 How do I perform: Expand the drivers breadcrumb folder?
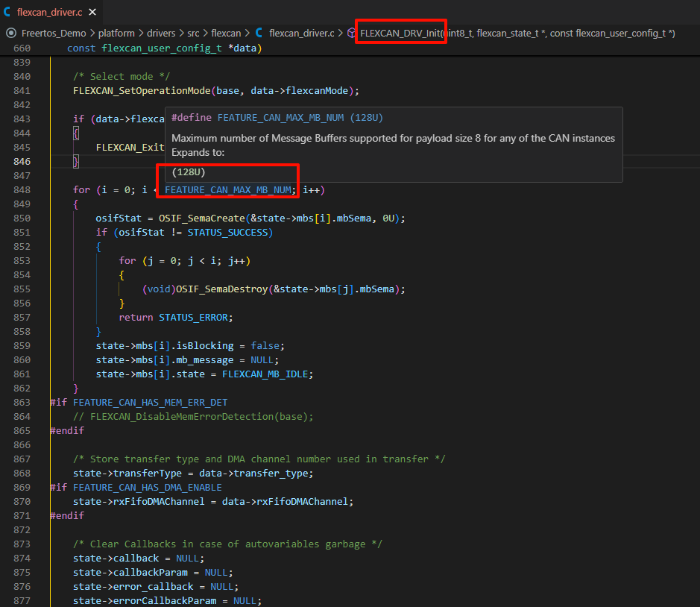click(161, 33)
